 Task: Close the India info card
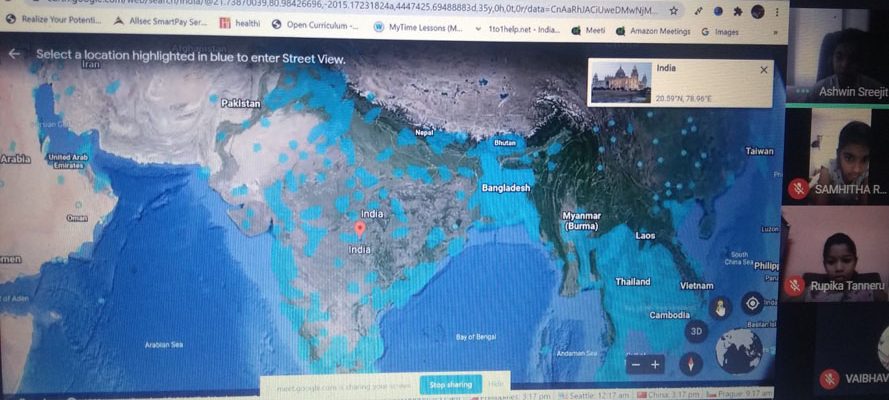click(763, 70)
